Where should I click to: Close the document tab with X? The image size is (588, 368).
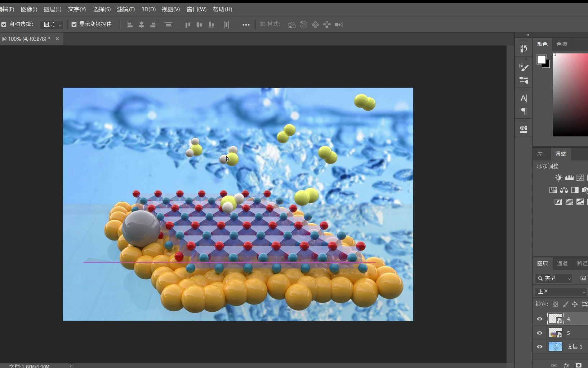click(x=57, y=39)
